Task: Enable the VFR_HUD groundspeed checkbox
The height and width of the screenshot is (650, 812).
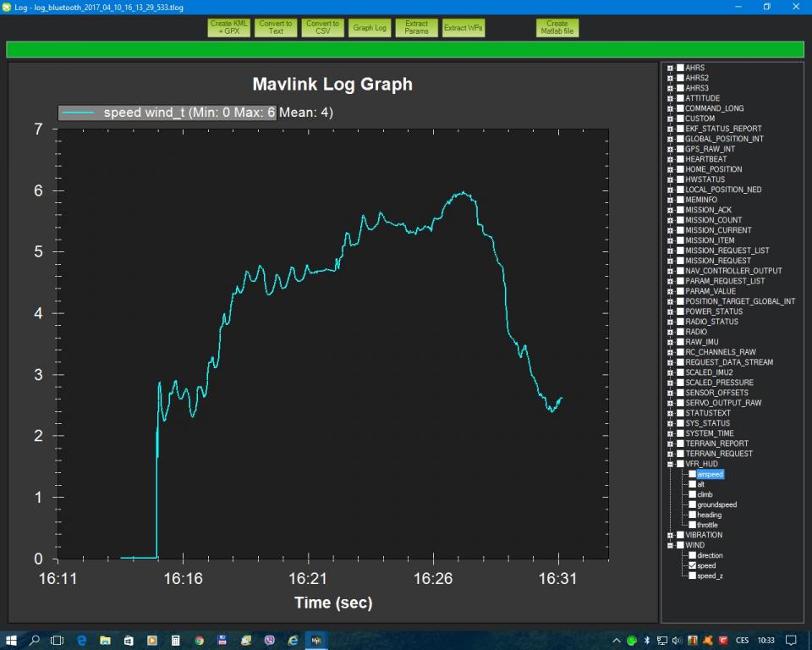Action: pyautogui.click(x=693, y=504)
